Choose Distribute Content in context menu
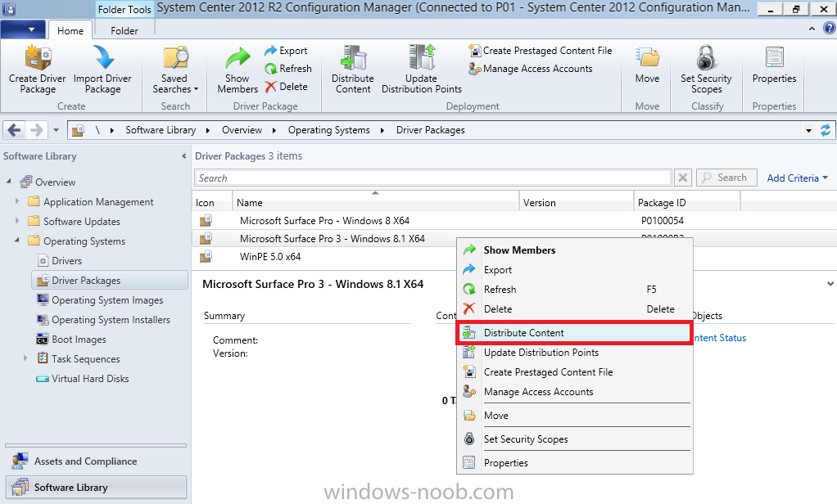Screen dimensions: 837x504 [574, 333]
